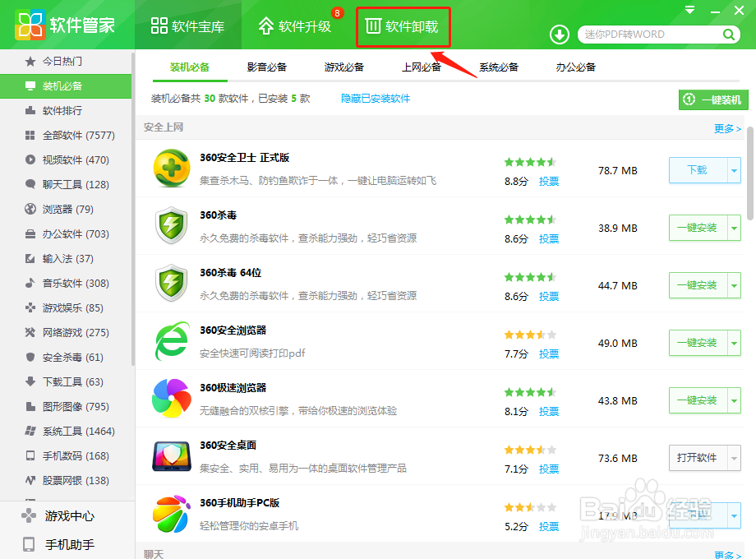Click the 360杀毒 64位 shield icon
The height and width of the screenshot is (559, 756).
click(x=171, y=283)
